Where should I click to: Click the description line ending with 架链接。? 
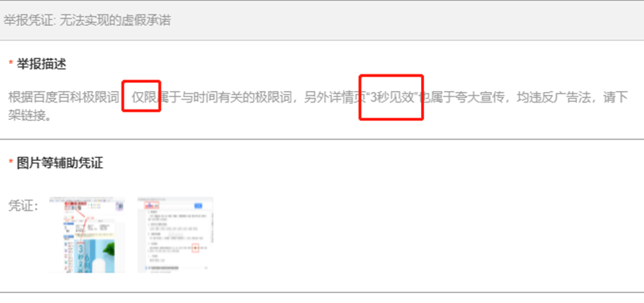pyautogui.click(x=30, y=115)
